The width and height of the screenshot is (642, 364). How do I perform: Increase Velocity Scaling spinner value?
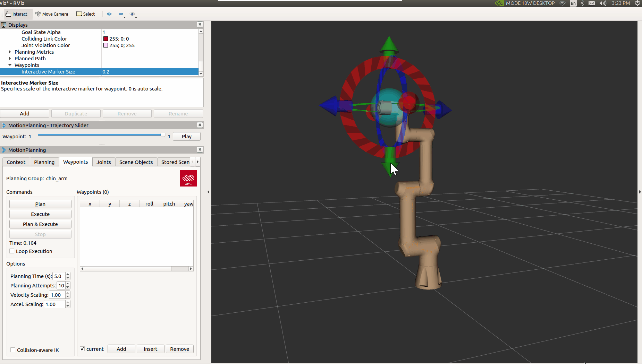[68, 293]
